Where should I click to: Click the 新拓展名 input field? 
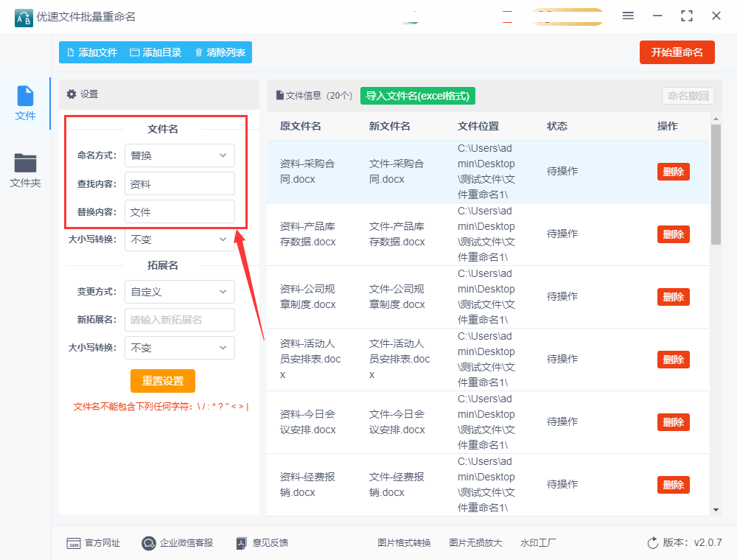click(x=180, y=320)
